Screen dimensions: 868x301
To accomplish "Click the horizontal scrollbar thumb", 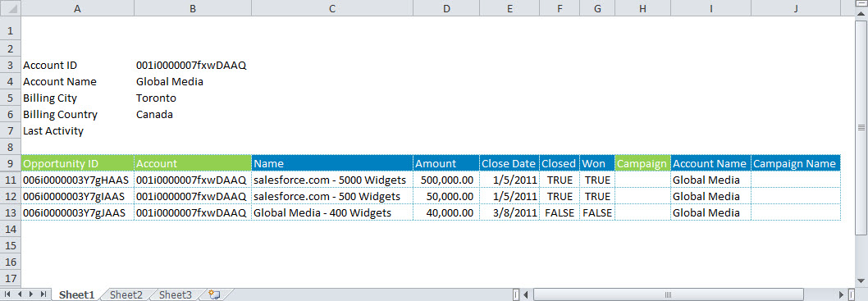I will click(x=668, y=295).
